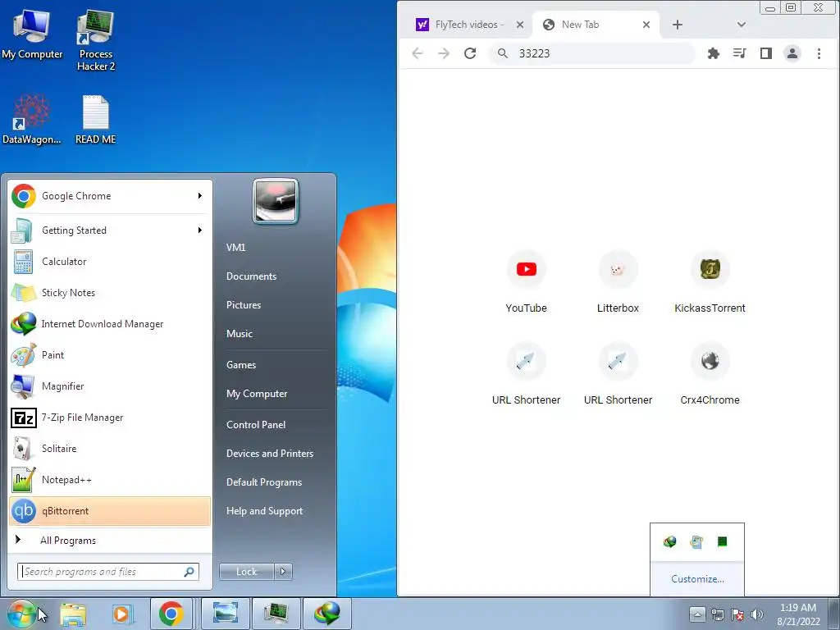This screenshot has width=840, height=630.
Task: Open shutdown options arrow next to Lock
Action: [283, 572]
